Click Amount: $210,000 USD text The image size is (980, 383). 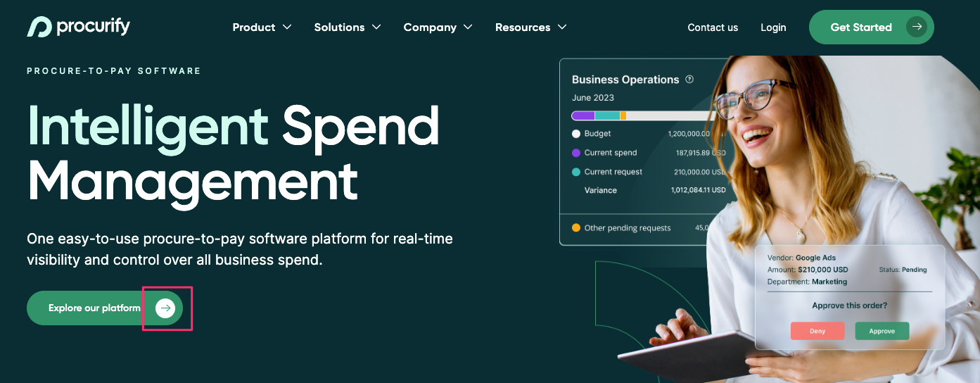pos(808,270)
